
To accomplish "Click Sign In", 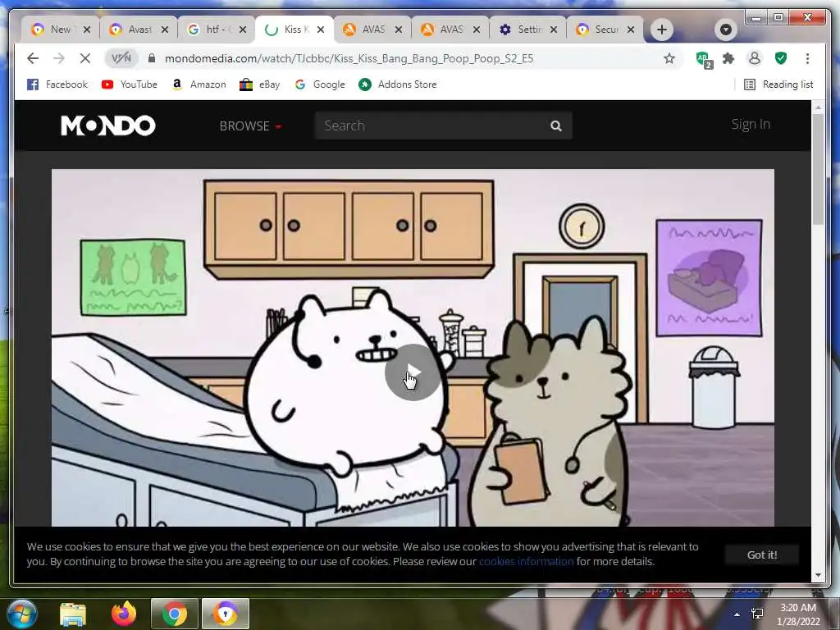I will click(751, 125).
